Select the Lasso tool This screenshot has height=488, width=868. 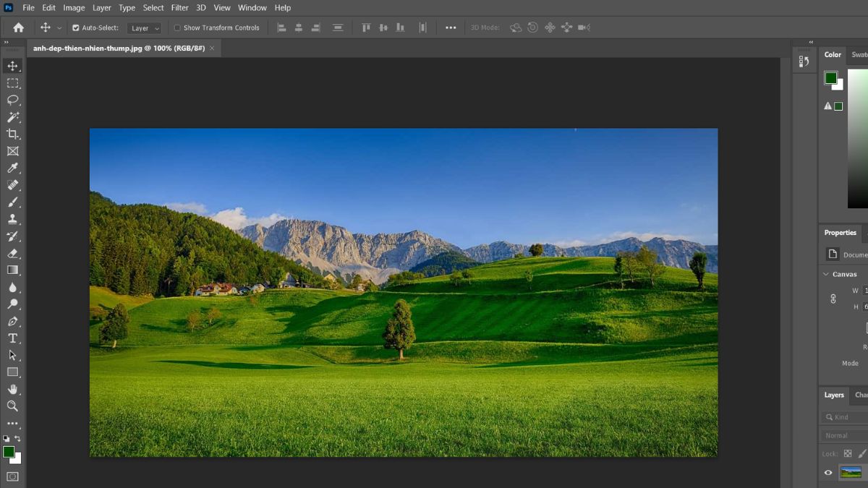[12, 100]
